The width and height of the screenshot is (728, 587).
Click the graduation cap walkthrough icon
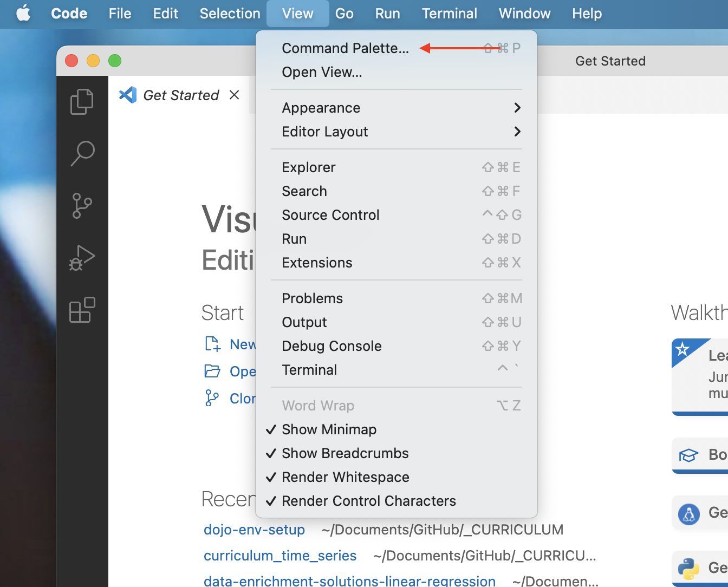pyautogui.click(x=689, y=455)
